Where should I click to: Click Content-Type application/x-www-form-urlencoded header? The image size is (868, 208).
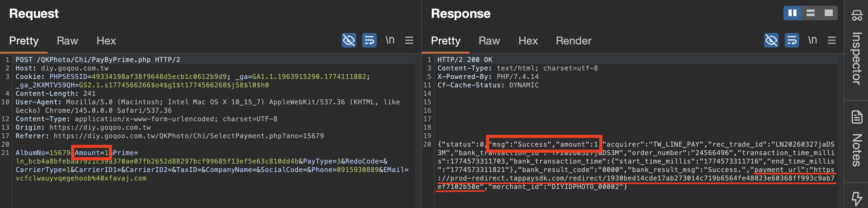click(146, 119)
